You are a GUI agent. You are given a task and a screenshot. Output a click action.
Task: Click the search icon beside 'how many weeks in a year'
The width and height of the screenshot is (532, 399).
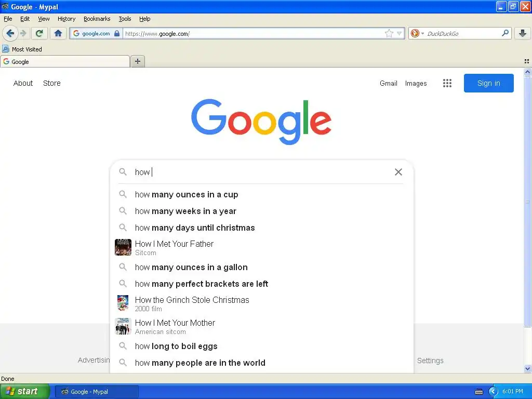tap(123, 211)
